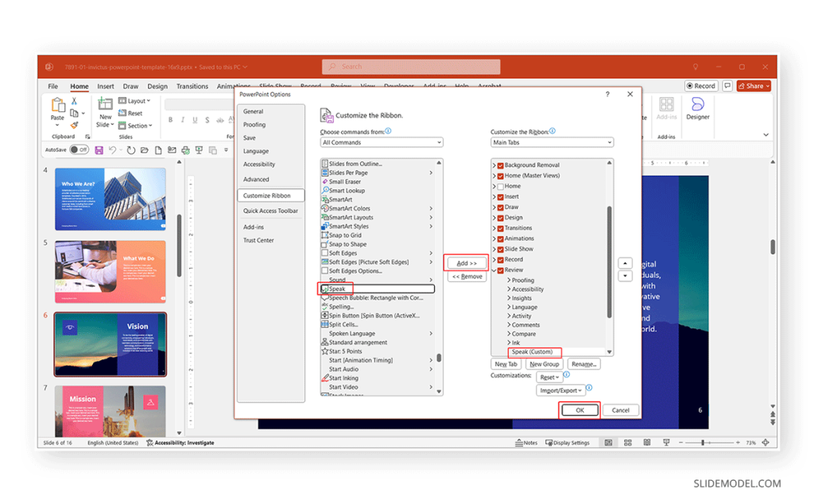
Task: Adjust the zoom slider in the status bar
Action: tap(703, 443)
